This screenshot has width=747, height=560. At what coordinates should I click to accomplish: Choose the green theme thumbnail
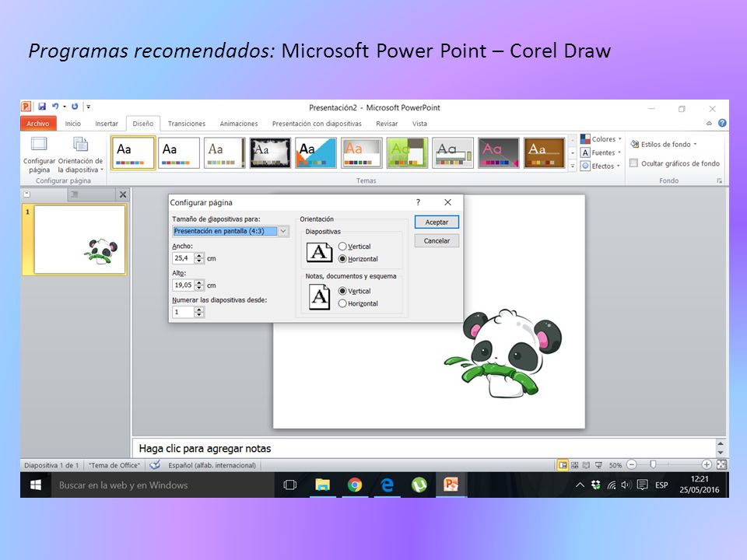coord(407,153)
